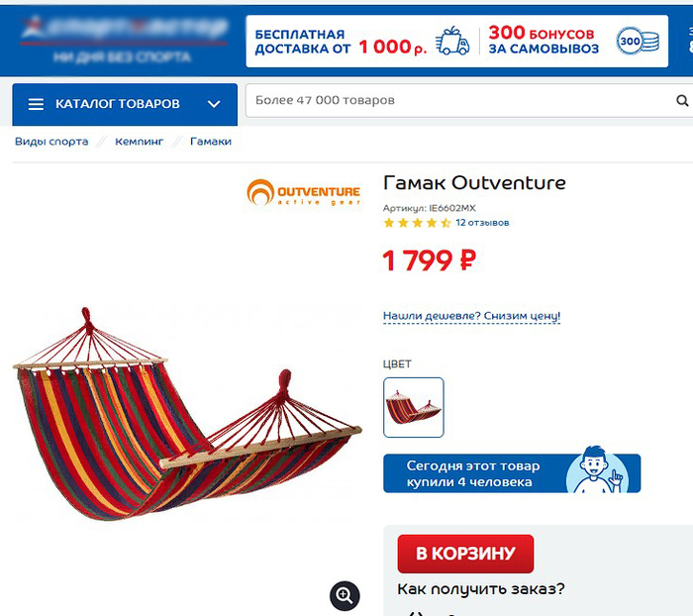This screenshot has height=616, width=693.
Task: Select the striped hammock color swatch
Action: click(x=414, y=407)
